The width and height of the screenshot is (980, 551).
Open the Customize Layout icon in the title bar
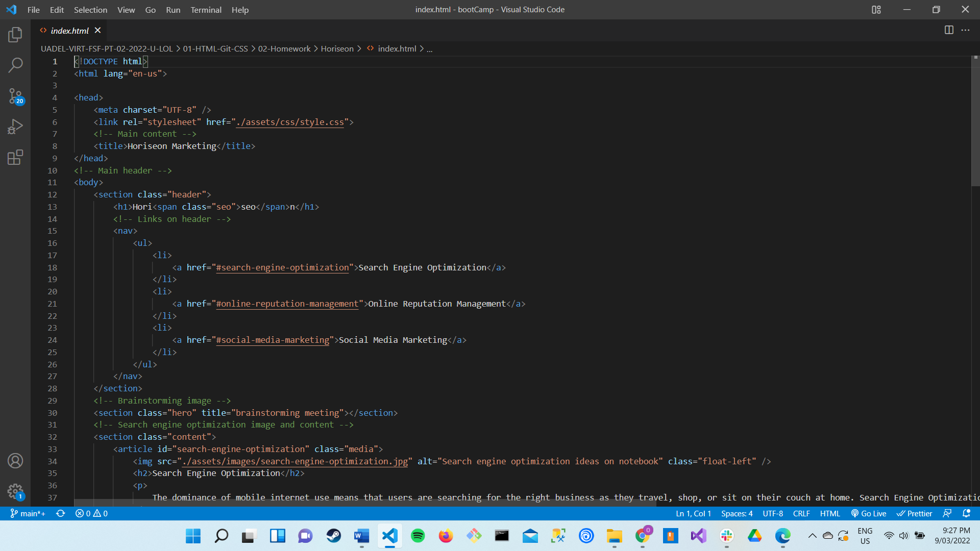(876, 10)
